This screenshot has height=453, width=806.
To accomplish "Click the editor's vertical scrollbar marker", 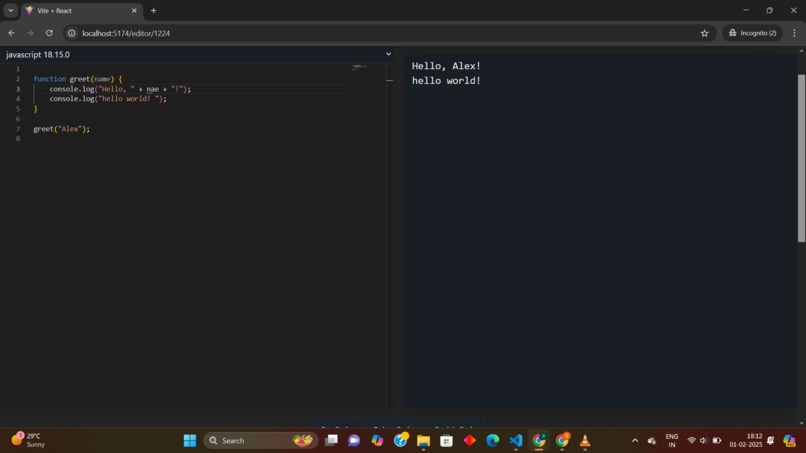I will pyautogui.click(x=389, y=80).
